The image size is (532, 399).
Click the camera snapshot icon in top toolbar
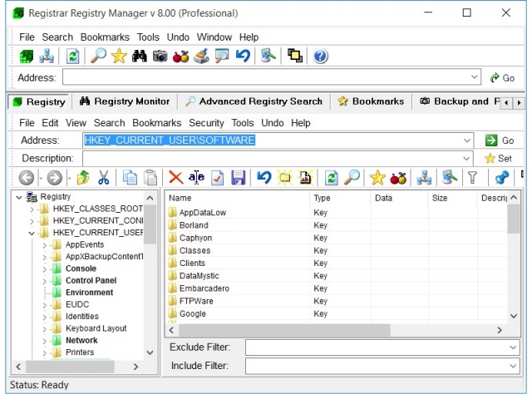pos(160,56)
